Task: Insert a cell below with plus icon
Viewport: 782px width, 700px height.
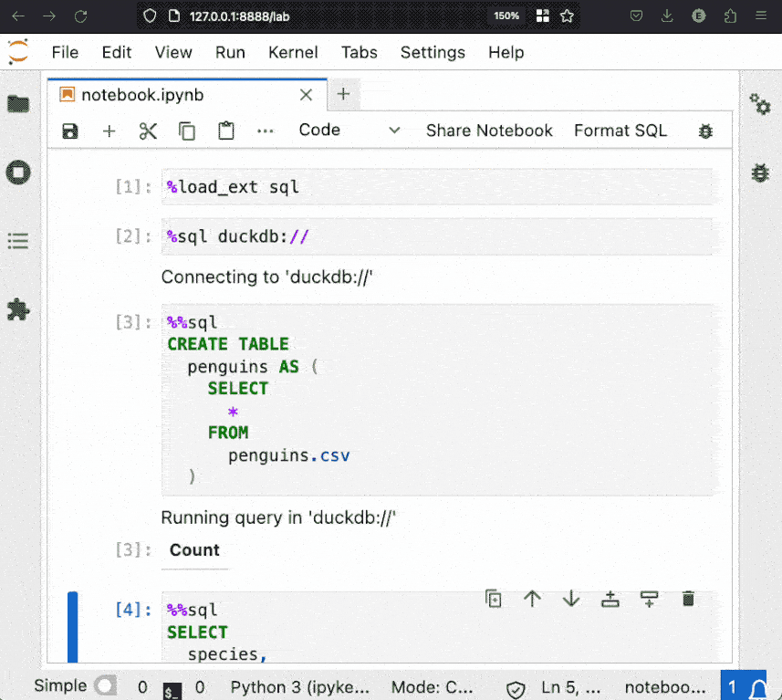Action: click(109, 131)
